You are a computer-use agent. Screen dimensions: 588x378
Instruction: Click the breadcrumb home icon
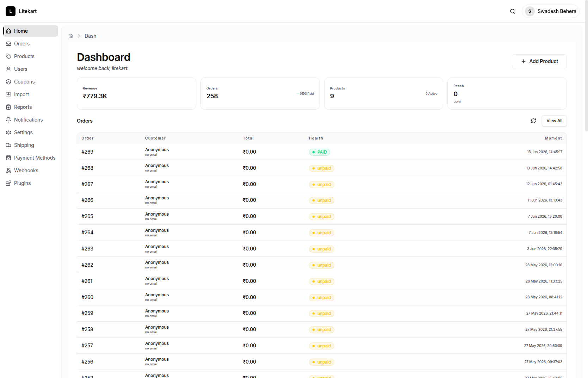coord(71,36)
